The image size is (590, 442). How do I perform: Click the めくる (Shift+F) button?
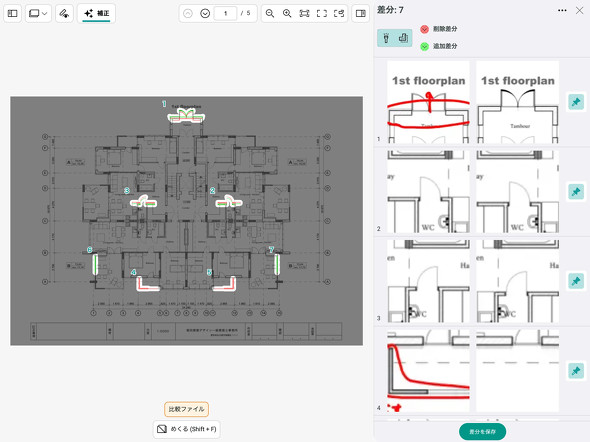coord(187,429)
